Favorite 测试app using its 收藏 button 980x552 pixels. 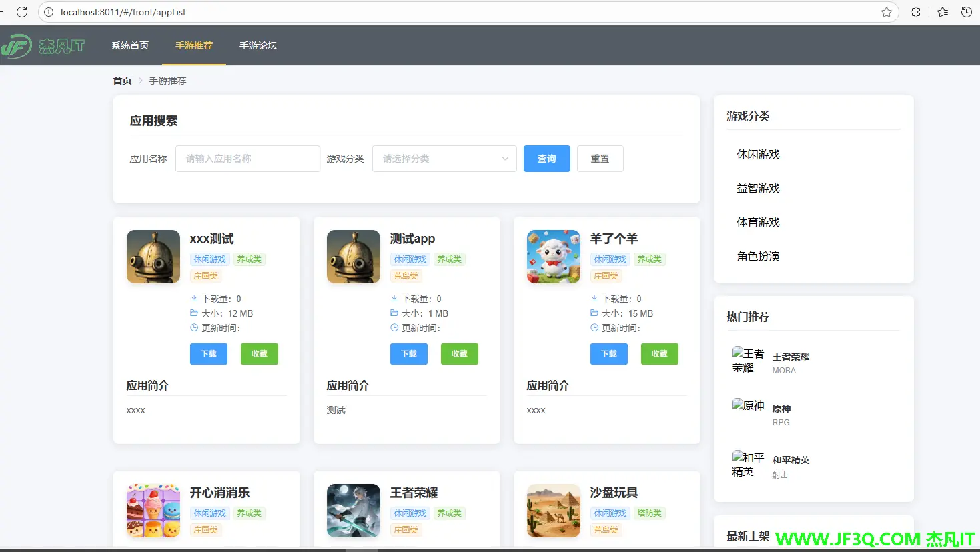click(x=459, y=354)
